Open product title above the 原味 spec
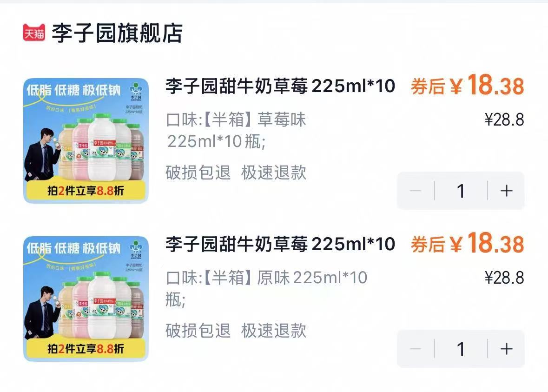This screenshot has height=392, width=548. 280,244
